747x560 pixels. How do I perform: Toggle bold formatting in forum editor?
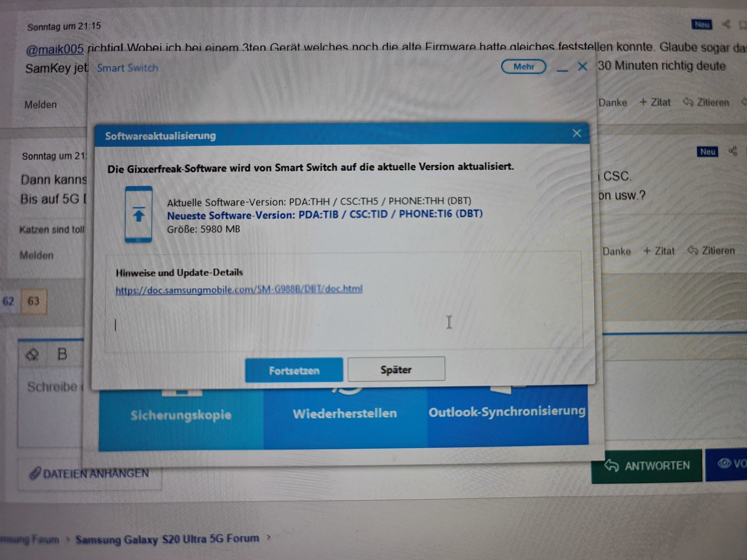pos(62,354)
